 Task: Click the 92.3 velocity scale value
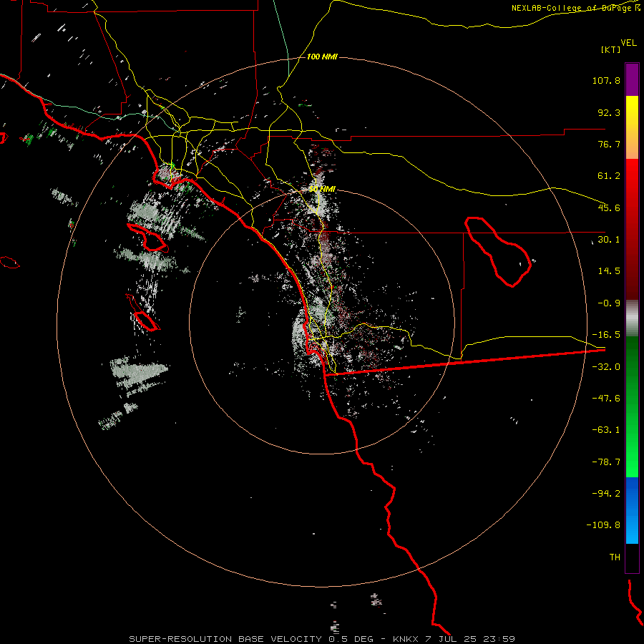tap(609, 112)
